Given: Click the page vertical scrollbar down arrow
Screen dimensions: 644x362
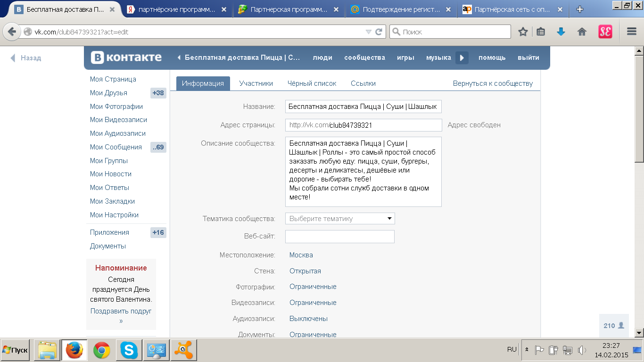Looking at the screenshot, I should pyautogui.click(x=639, y=333).
